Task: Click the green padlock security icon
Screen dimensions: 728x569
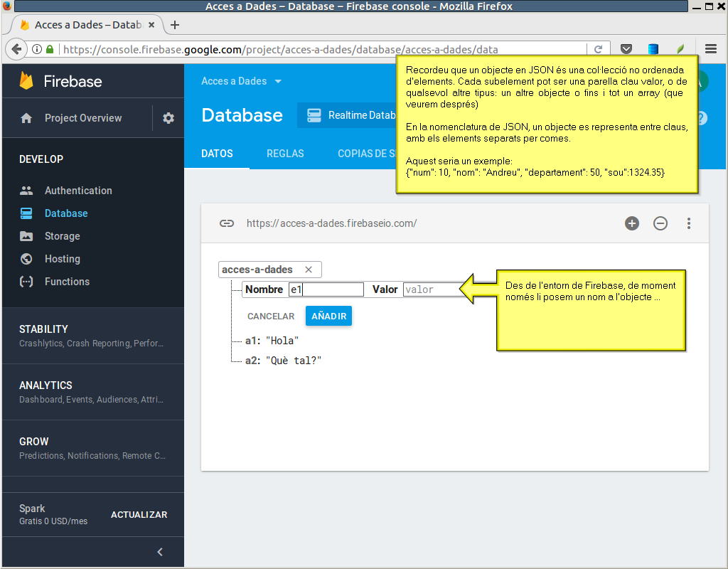Action: point(50,49)
